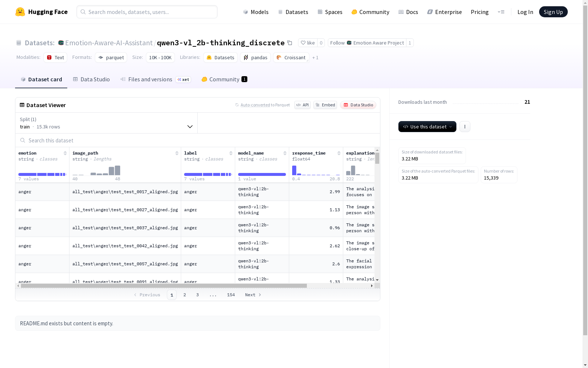Click the Croissant library tag
This screenshot has height=368, width=588.
click(x=291, y=57)
